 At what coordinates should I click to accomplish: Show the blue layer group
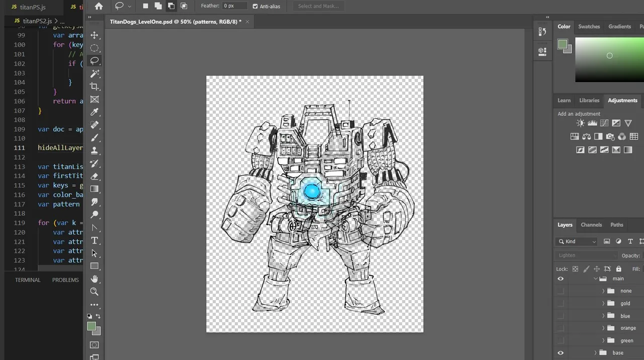[560, 316]
